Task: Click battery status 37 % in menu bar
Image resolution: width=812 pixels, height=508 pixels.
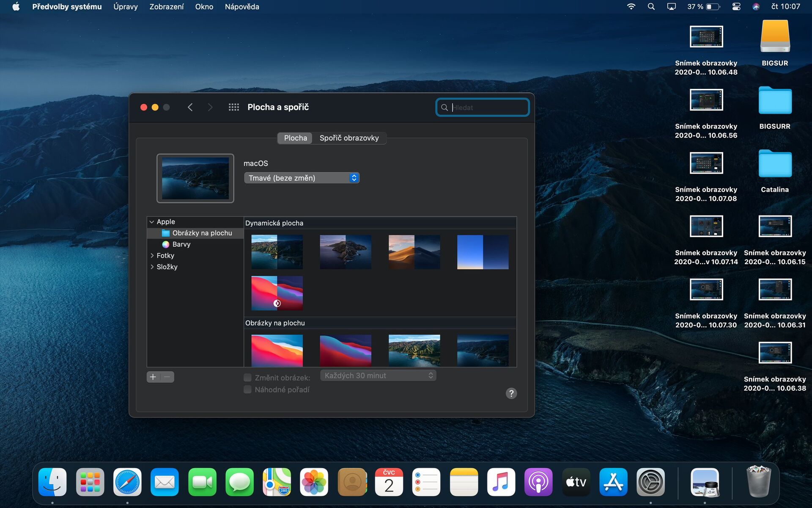Action: point(703,7)
